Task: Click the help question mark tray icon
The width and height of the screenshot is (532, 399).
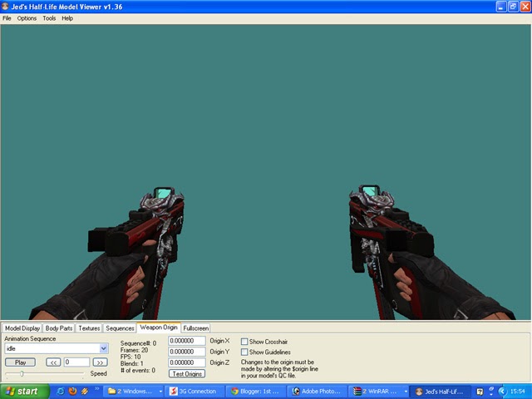Action: pyautogui.click(x=480, y=392)
